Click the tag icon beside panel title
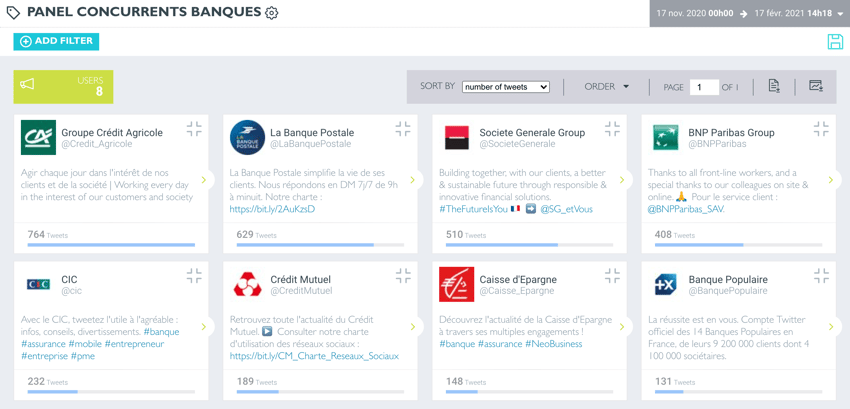850x409 pixels. (13, 12)
